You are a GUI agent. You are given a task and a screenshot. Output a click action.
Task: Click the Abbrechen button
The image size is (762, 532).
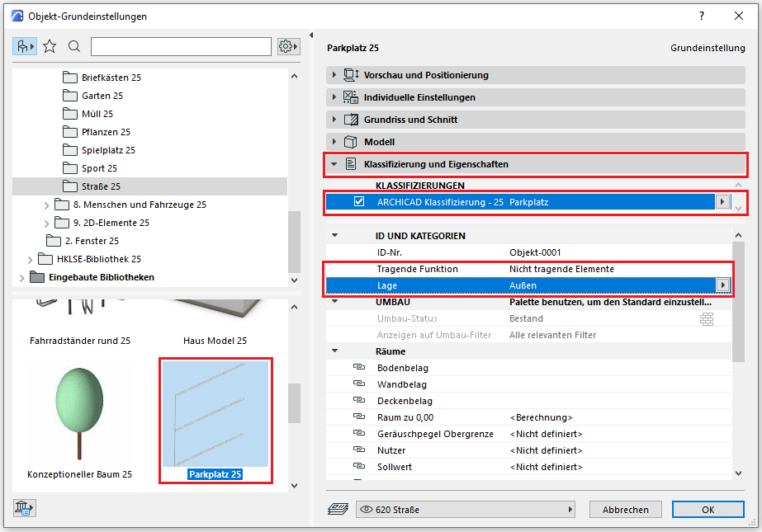pyautogui.click(x=625, y=510)
